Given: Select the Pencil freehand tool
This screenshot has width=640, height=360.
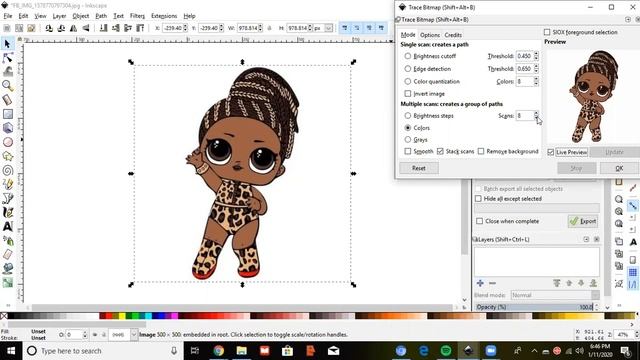Looking at the screenshot, I should (7, 184).
